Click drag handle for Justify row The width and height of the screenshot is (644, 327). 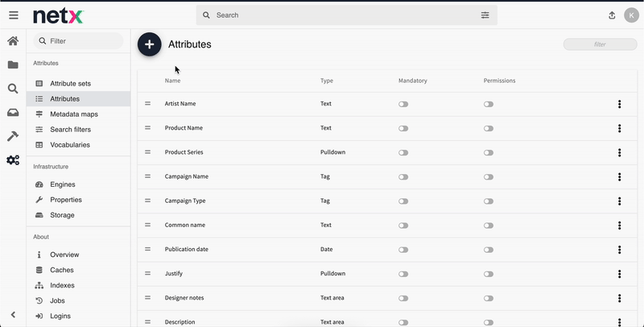coord(147,274)
